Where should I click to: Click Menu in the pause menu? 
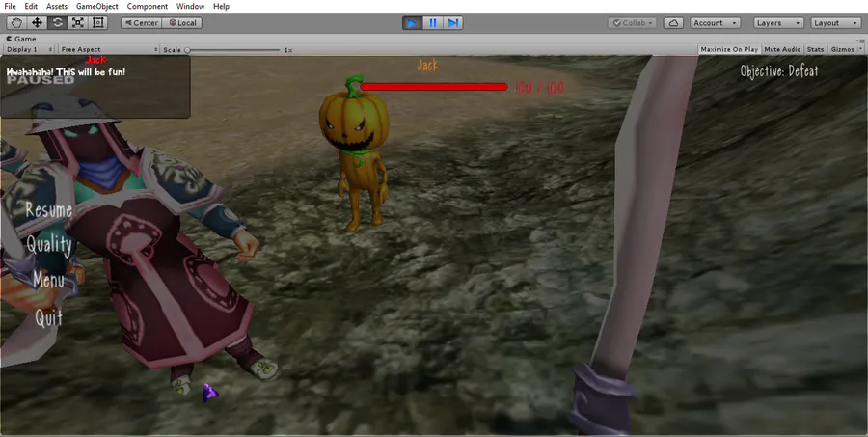(48, 281)
